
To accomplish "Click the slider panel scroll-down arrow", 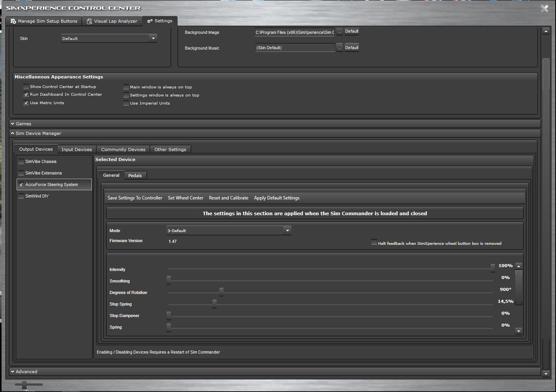I will tap(519, 331).
